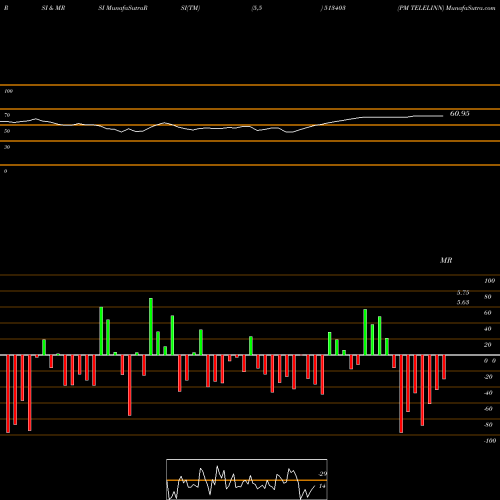
Task: Click the 14 value in mini chart
Action: pyautogui.click(x=322, y=486)
